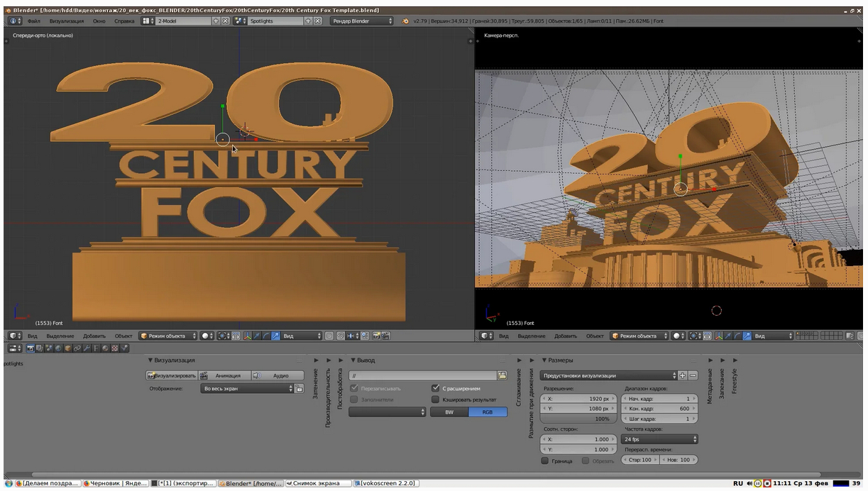Open the Выделение menu in the right viewport header
868x491 pixels.
click(x=532, y=336)
